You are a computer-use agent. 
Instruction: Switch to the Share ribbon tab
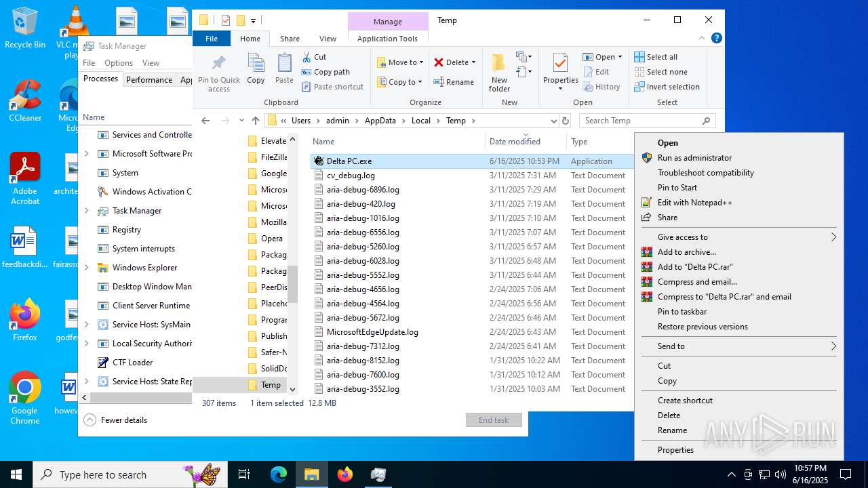click(290, 39)
